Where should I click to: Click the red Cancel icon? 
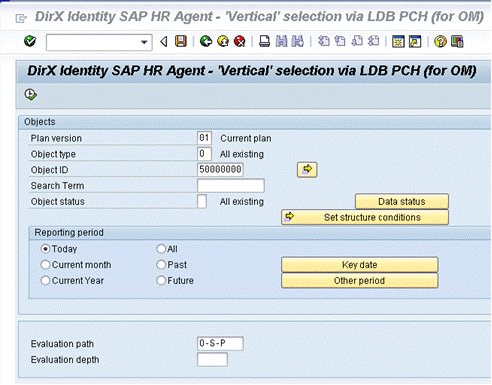pyautogui.click(x=239, y=41)
